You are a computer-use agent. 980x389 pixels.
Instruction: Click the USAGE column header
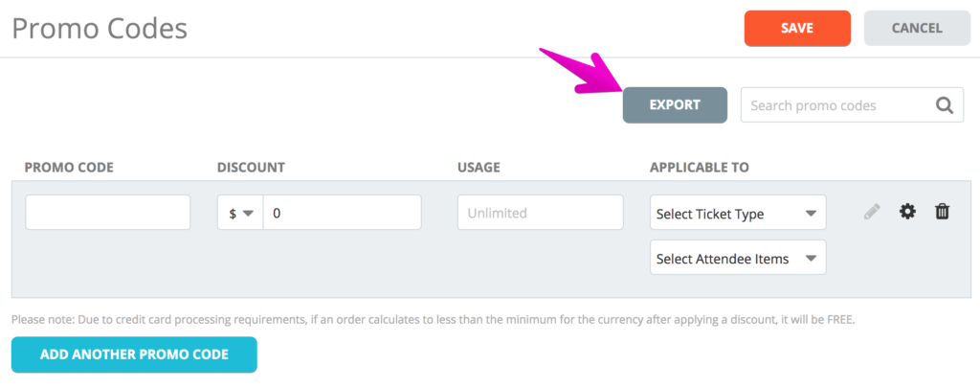479,168
